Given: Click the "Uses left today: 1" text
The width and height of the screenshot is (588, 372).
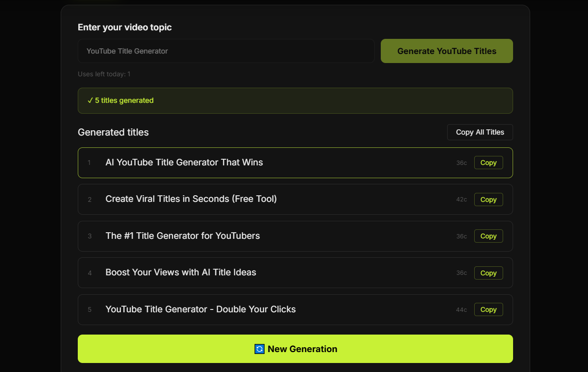Looking at the screenshot, I should (104, 74).
